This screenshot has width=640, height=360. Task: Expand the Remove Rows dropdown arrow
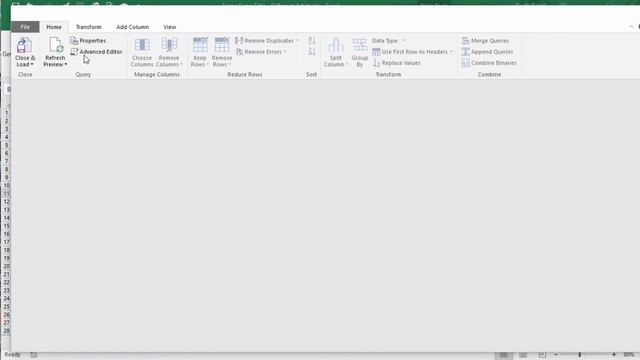[x=229, y=64]
